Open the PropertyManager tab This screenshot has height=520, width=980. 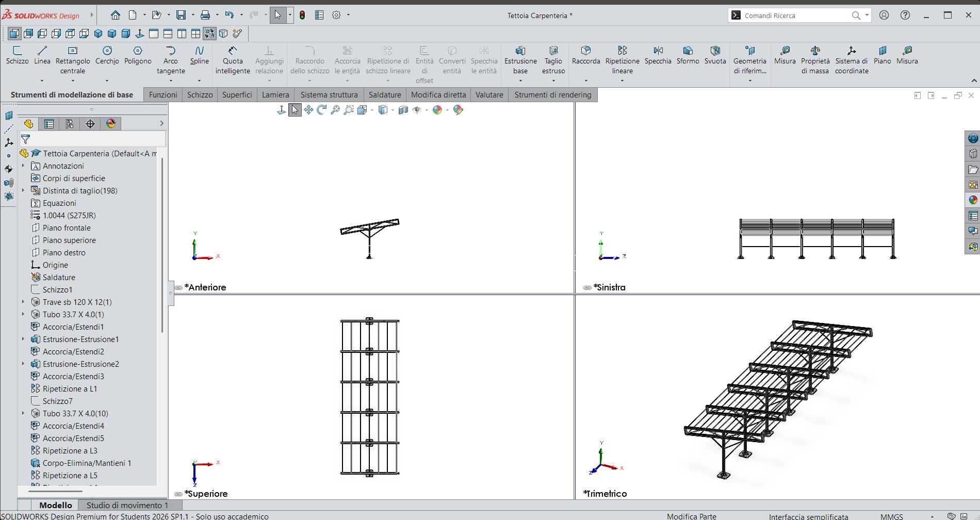coord(49,124)
